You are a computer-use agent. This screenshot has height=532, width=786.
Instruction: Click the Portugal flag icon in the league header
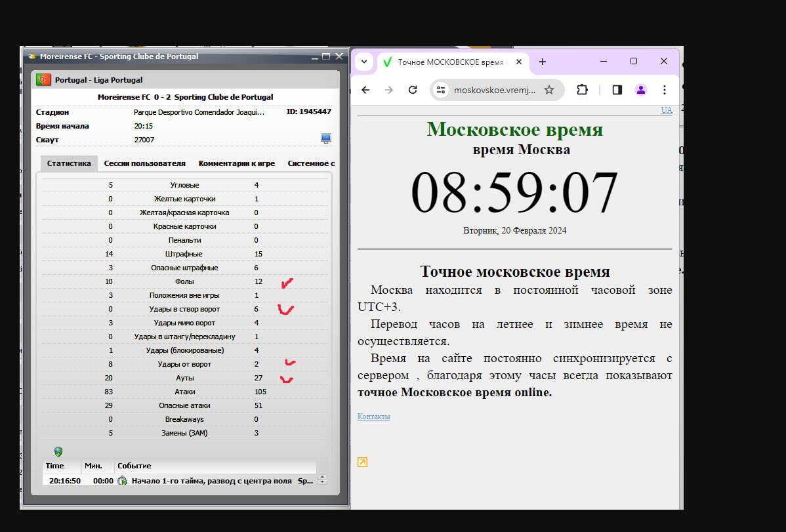[43, 80]
